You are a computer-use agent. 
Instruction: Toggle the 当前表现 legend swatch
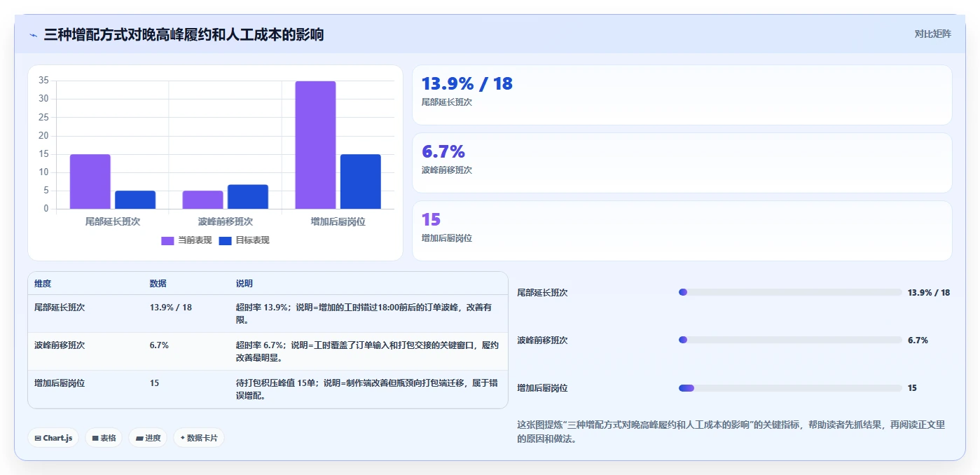[167, 240]
